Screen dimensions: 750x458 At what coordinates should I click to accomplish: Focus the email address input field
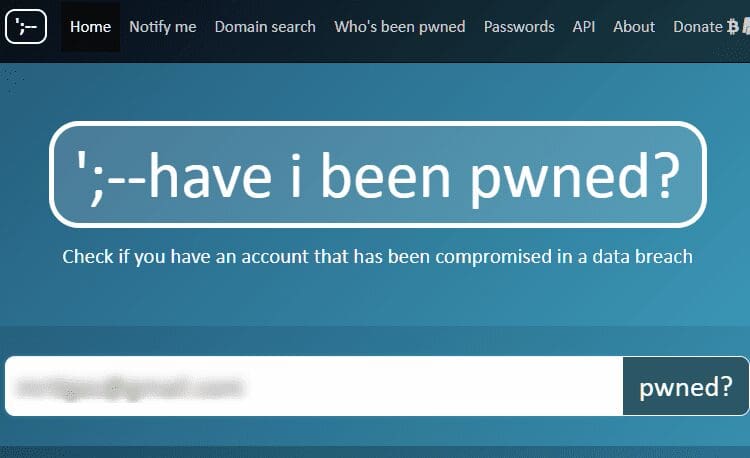pyautogui.click(x=314, y=386)
